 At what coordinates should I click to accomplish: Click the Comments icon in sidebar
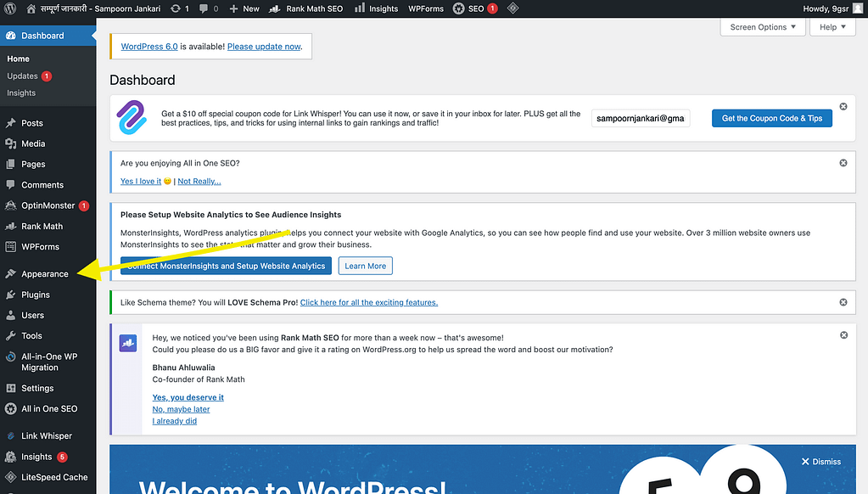point(10,184)
